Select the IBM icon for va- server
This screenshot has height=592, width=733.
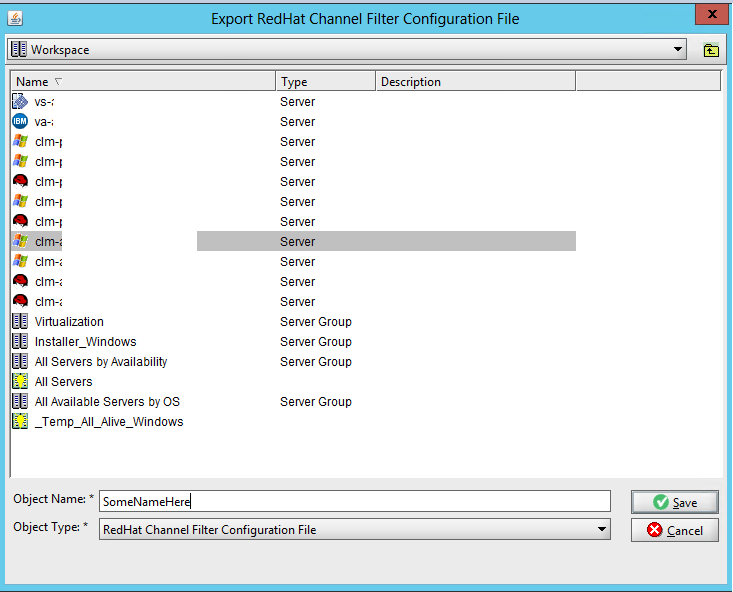click(x=20, y=122)
